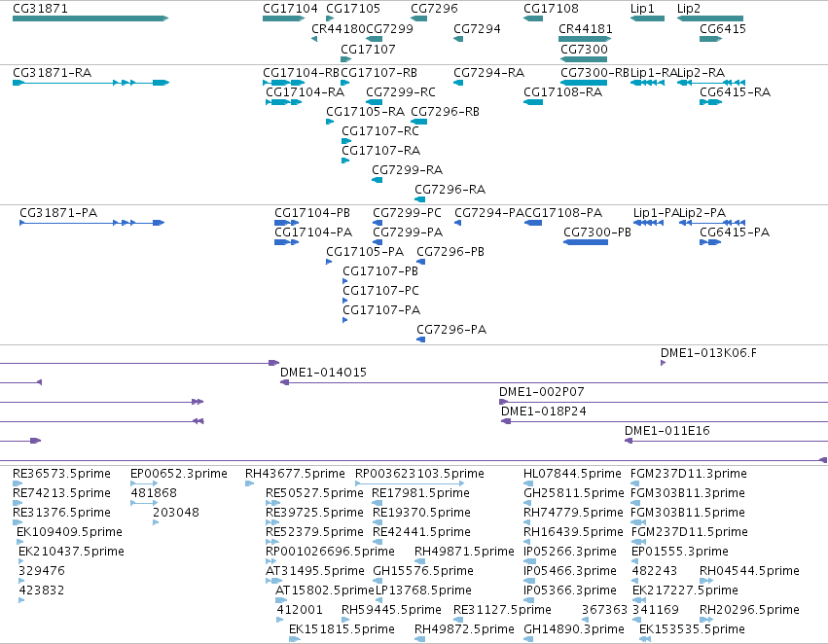Screen dimensions: 828x644
Task: Select the EP00652.3prime EST label
Action: [x=179, y=474]
